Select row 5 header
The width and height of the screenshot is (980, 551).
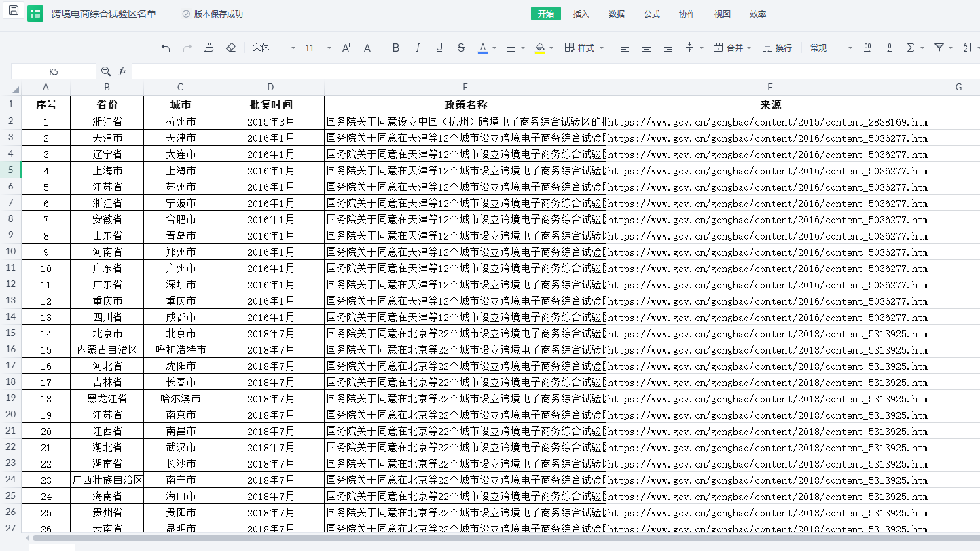click(10, 170)
